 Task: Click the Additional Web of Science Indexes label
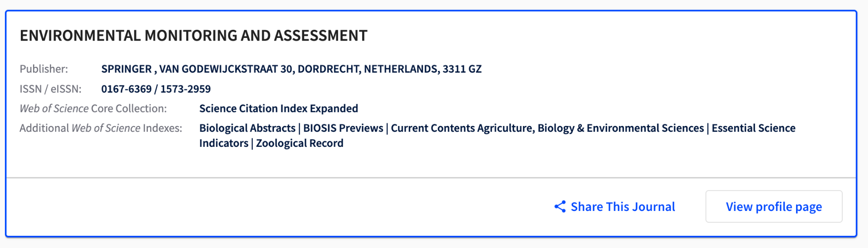(101, 128)
